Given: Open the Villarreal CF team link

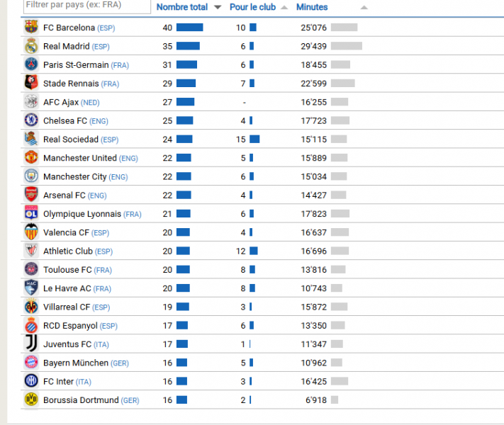Looking at the screenshot, I should coord(67,307).
